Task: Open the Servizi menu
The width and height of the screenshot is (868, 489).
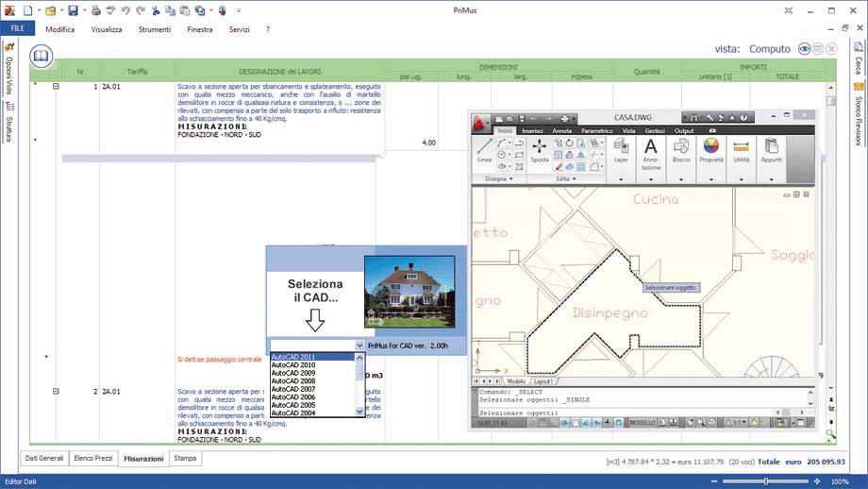Action: coord(239,29)
